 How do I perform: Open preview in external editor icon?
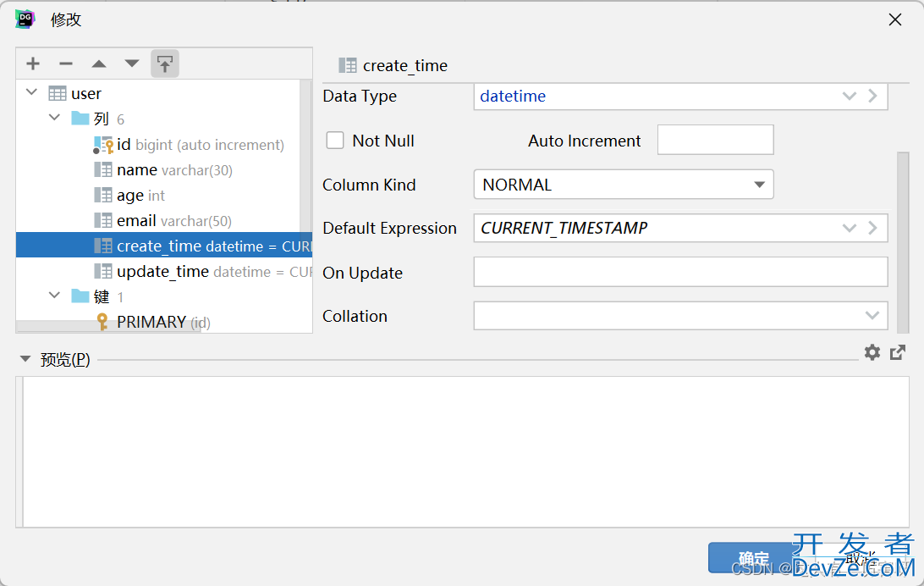point(898,352)
